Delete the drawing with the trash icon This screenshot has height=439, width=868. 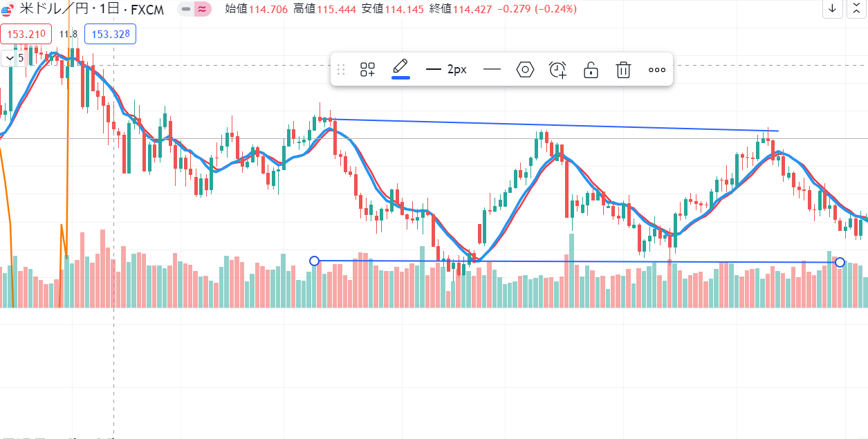pyautogui.click(x=623, y=69)
